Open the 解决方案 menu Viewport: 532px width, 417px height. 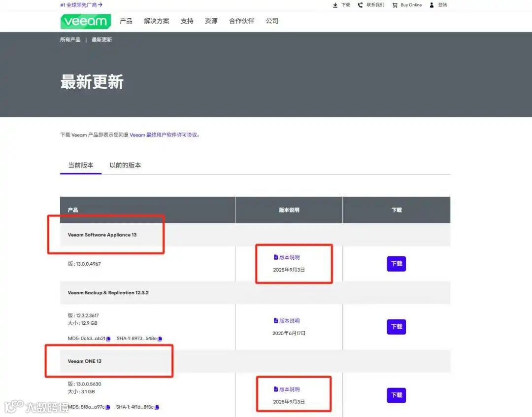pyautogui.click(x=157, y=21)
